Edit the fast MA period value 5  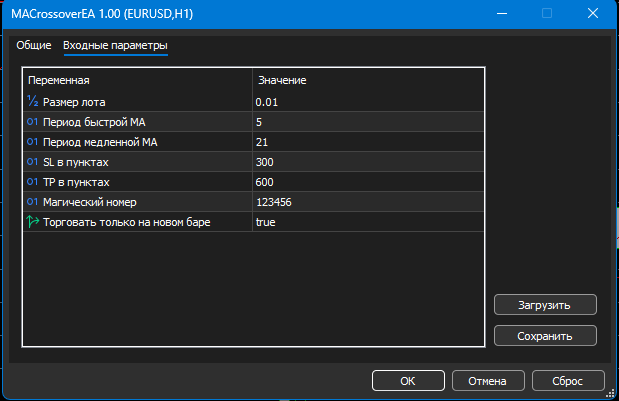click(368, 122)
